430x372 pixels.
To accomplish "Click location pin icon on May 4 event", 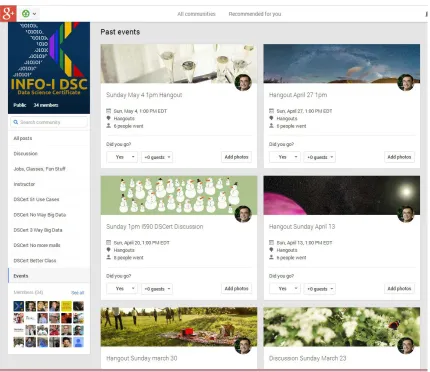I will (108, 118).
